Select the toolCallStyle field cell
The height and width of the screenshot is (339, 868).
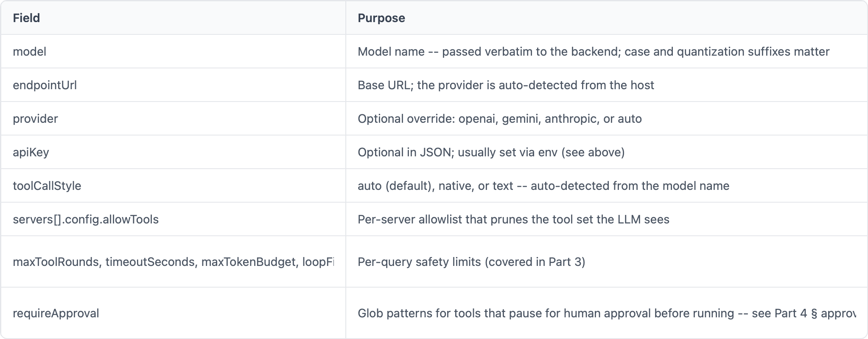173,186
